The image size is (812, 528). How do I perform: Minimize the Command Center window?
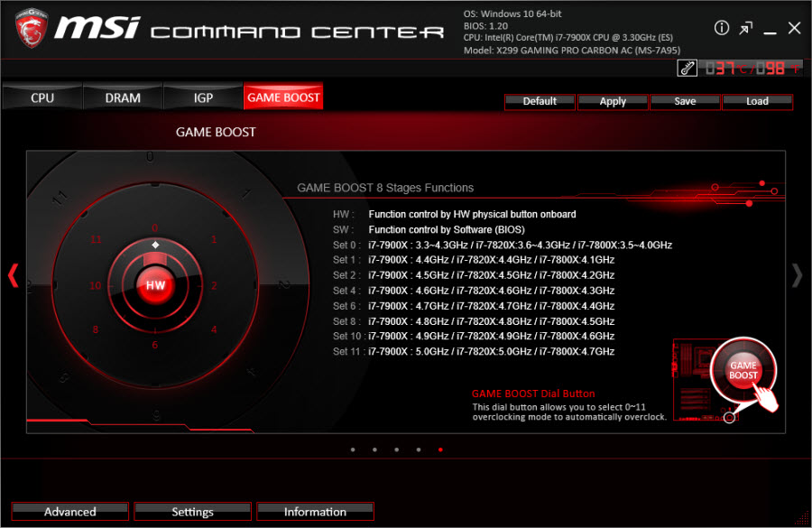tap(770, 28)
